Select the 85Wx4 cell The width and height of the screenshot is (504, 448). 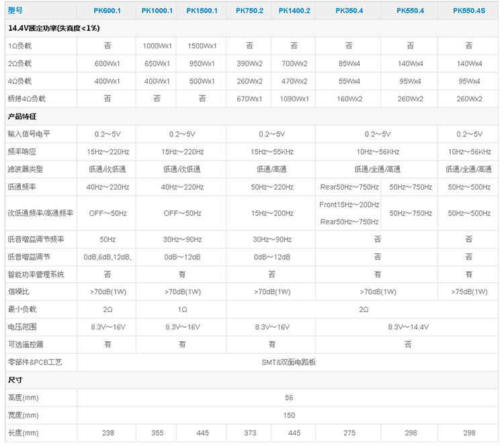coord(349,64)
